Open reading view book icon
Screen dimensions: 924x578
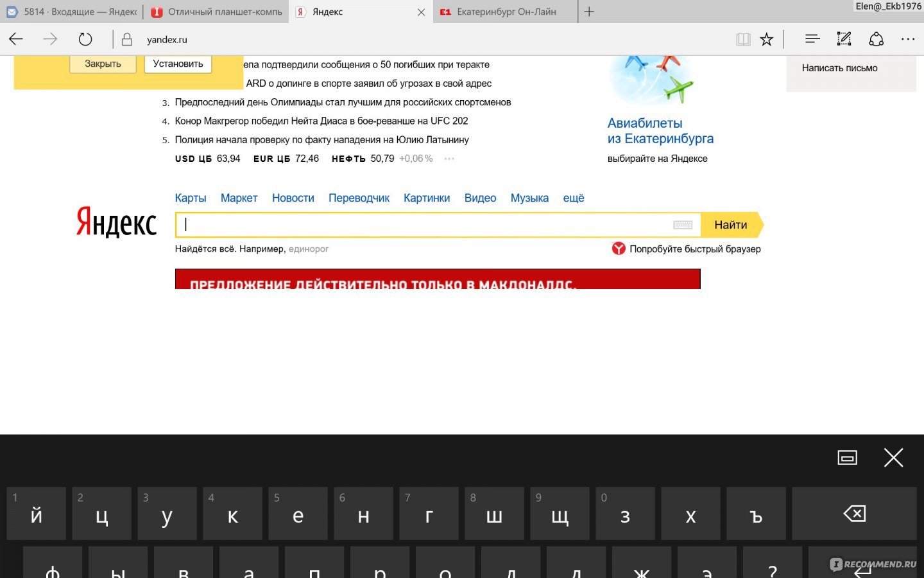(x=743, y=39)
